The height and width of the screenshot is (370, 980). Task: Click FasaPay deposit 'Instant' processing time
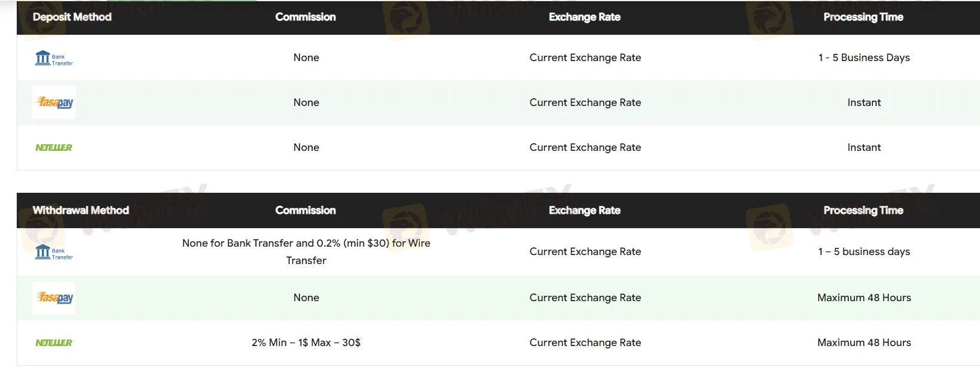[x=864, y=102]
